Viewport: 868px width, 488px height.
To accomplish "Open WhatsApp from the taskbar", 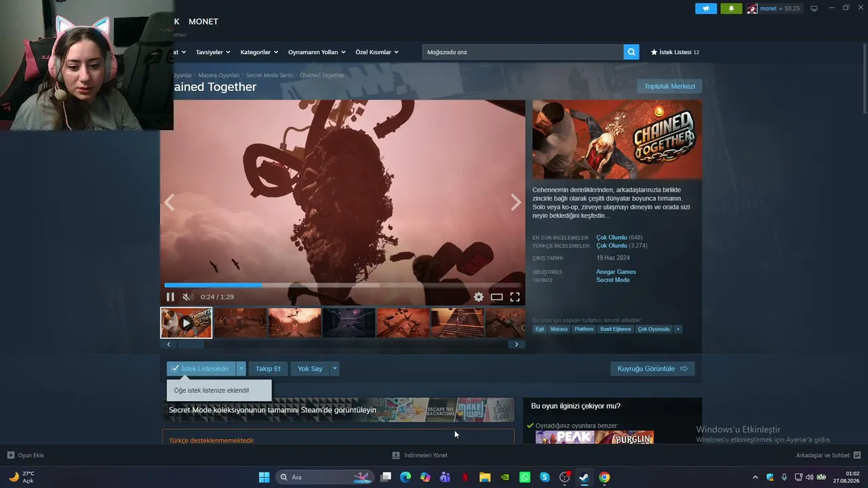I will pos(525,477).
